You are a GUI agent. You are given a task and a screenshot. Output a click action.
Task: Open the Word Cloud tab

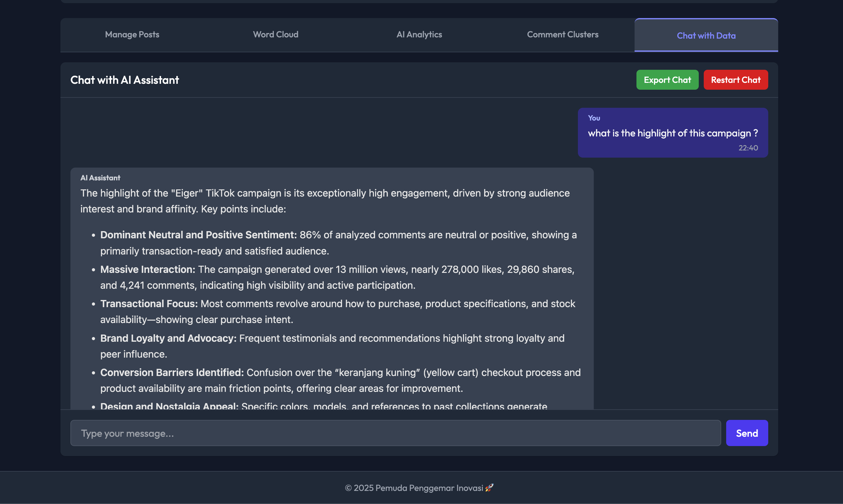(275, 34)
